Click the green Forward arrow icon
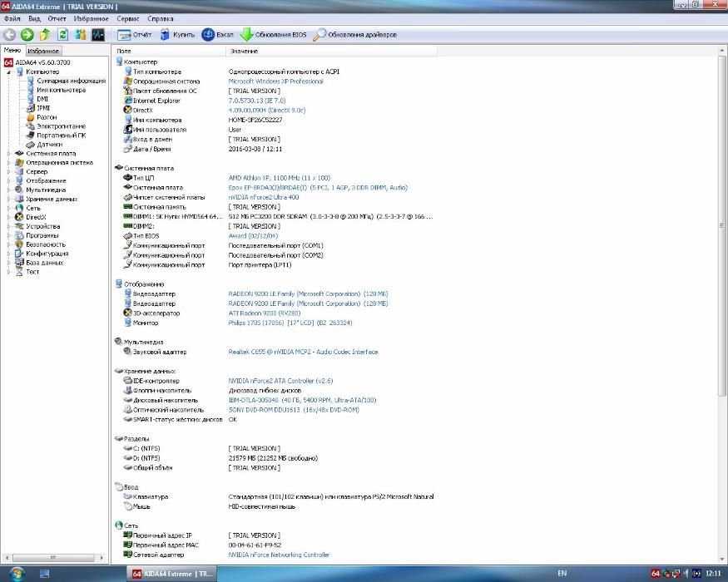Image resolution: width=728 pixels, height=582 pixels. coord(27,35)
